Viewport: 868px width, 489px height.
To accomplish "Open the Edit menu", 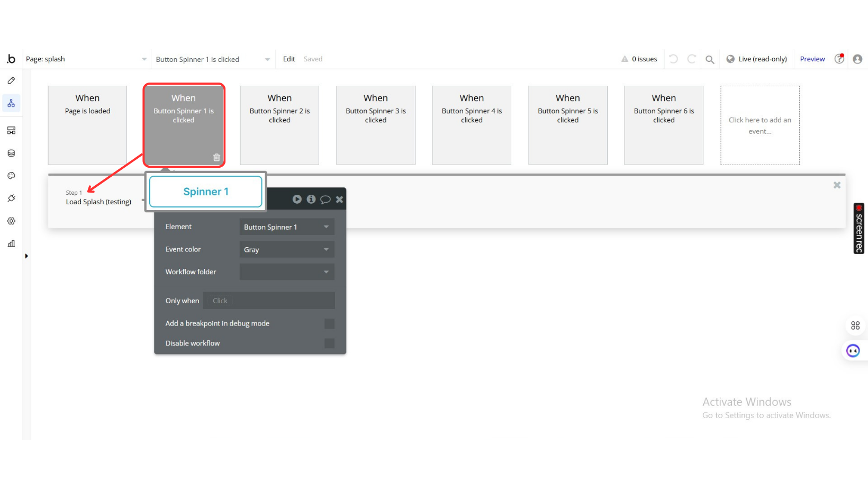I will tap(289, 59).
